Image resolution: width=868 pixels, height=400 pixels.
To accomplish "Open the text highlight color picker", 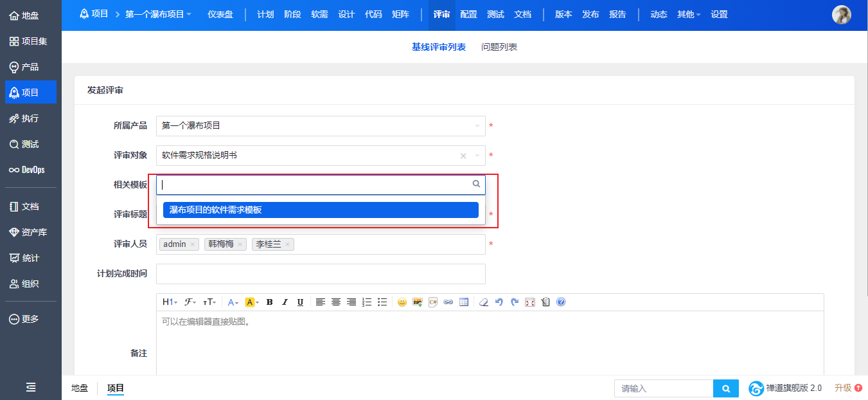I will click(252, 302).
